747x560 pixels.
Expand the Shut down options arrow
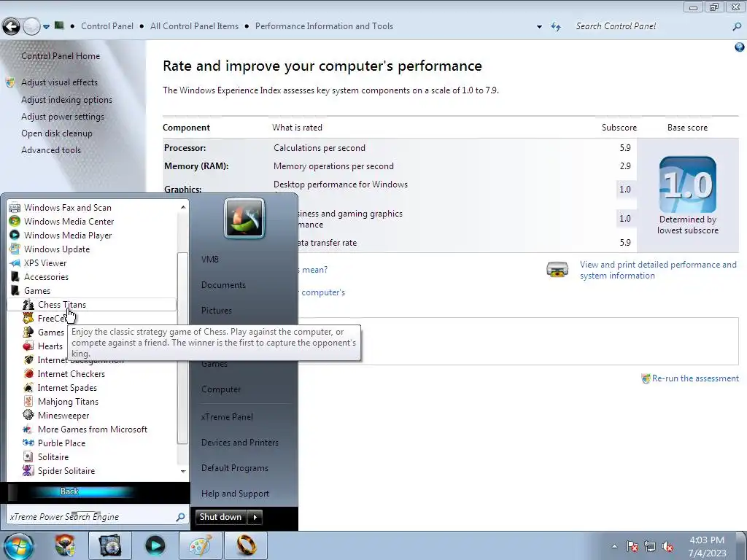pyautogui.click(x=255, y=517)
